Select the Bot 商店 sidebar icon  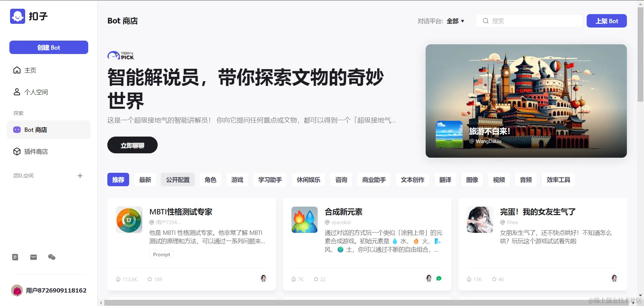tap(17, 130)
